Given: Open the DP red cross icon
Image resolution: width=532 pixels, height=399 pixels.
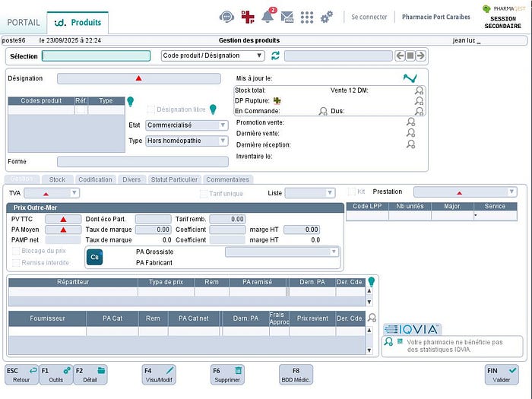Looking at the screenshot, I should pos(248,17).
